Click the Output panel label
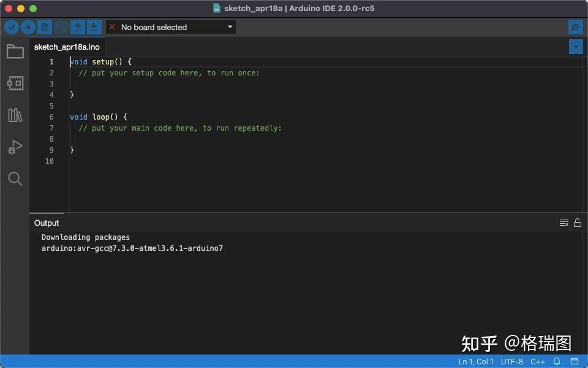The width and height of the screenshot is (588, 368). coord(47,223)
